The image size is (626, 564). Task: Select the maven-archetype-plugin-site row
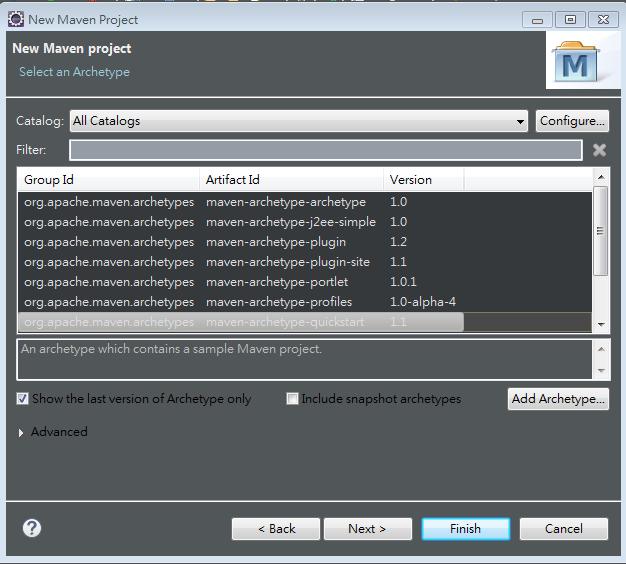coord(305,262)
